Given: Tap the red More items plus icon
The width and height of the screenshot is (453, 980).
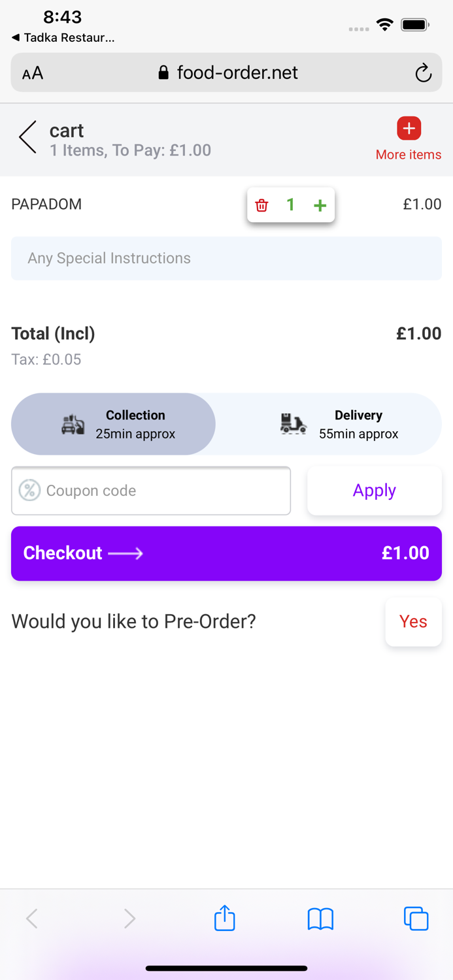Looking at the screenshot, I should click(409, 129).
